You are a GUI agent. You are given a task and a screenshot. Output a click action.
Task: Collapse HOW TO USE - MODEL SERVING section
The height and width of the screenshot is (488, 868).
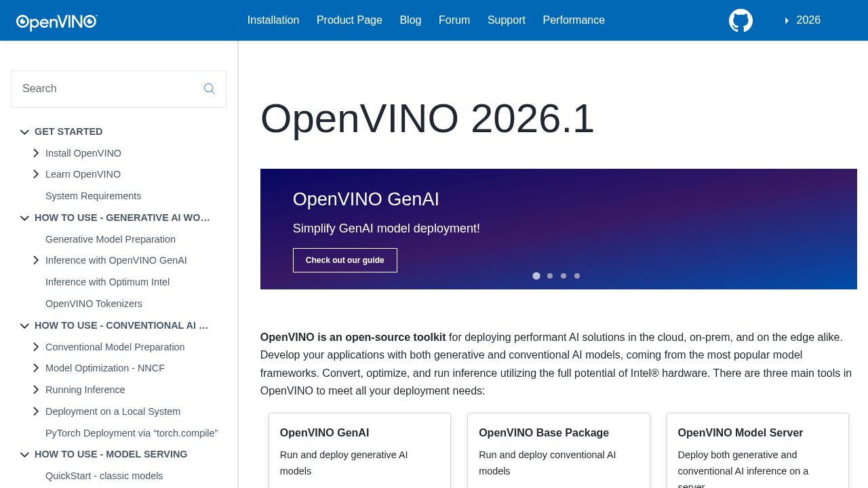(x=24, y=455)
